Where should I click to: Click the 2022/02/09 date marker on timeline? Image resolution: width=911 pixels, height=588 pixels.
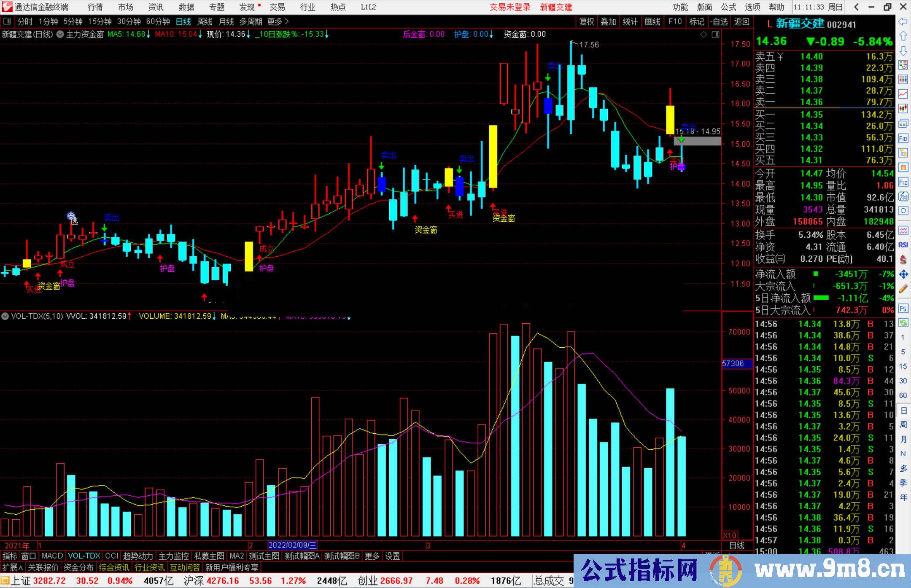(x=292, y=545)
